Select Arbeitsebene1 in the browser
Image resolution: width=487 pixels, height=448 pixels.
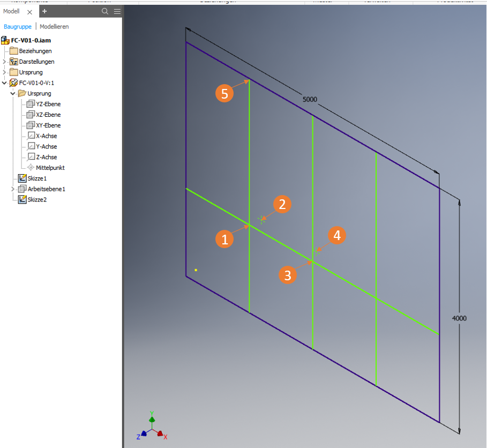click(x=46, y=189)
